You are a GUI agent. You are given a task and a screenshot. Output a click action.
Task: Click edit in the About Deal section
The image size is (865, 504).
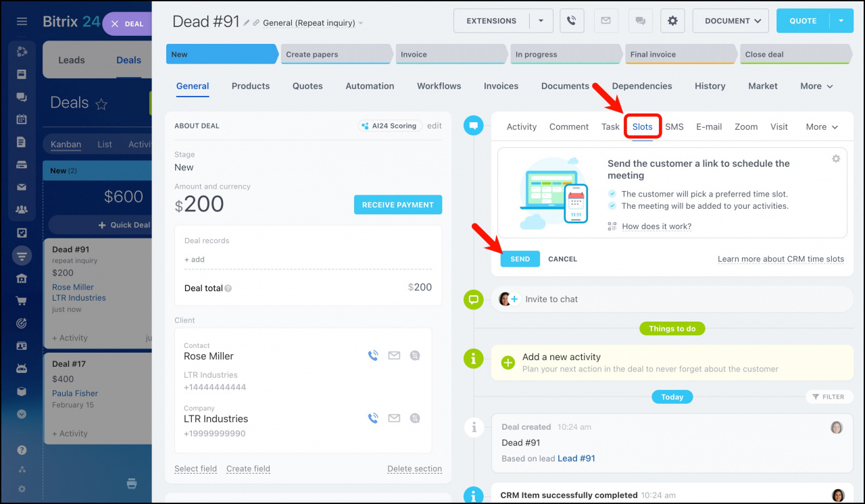[435, 126]
